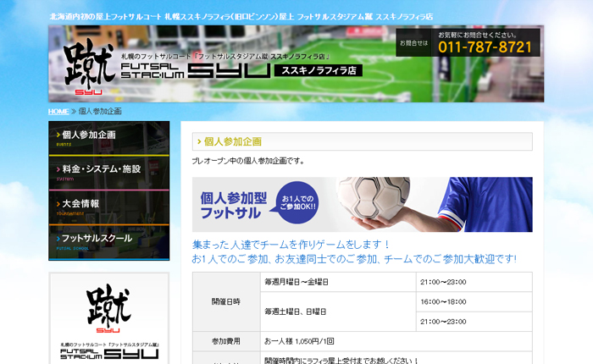Click the HOME breadcrumb link
Image resolution: width=593 pixels, height=364 pixels.
point(58,111)
